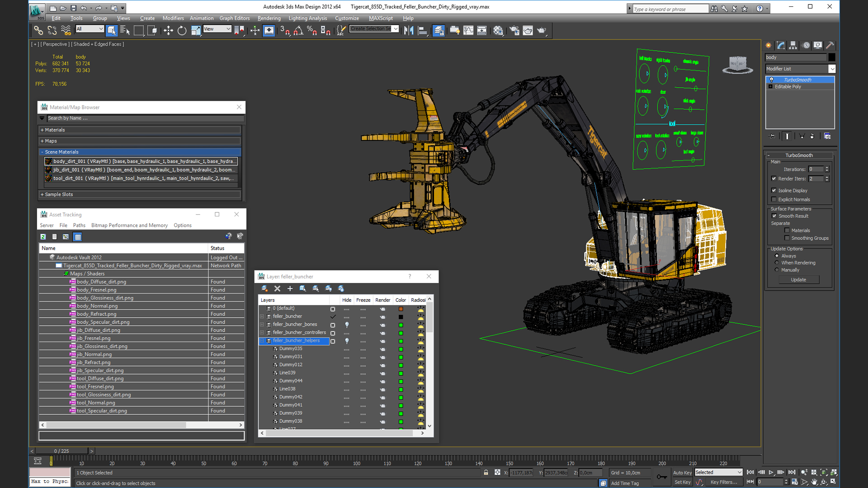Click the Pan View hand icon
868x488 pixels.
click(814, 482)
